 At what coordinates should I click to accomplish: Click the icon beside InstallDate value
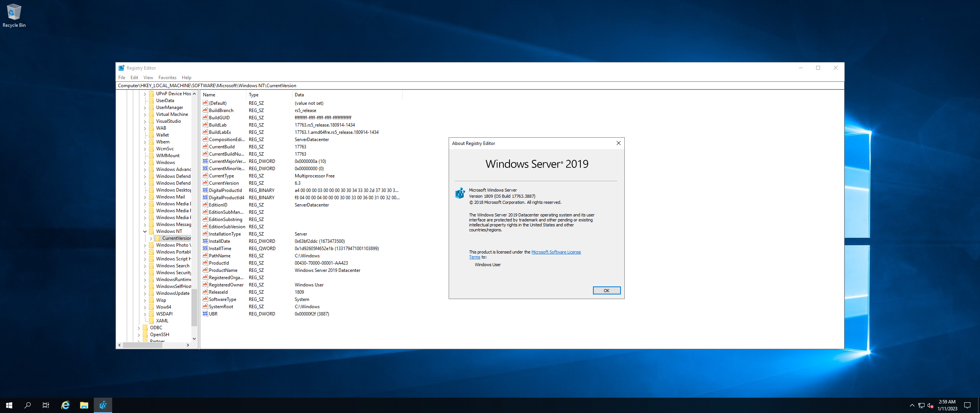[205, 241]
